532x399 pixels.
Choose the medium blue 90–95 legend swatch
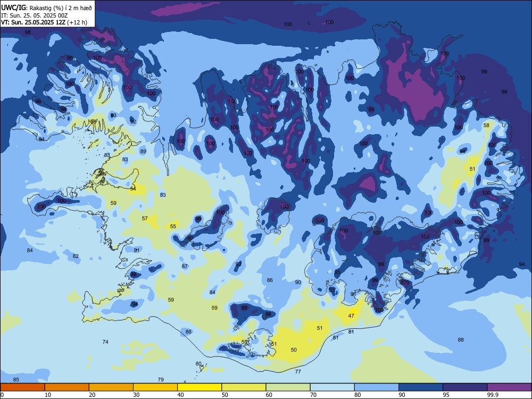click(421, 387)
